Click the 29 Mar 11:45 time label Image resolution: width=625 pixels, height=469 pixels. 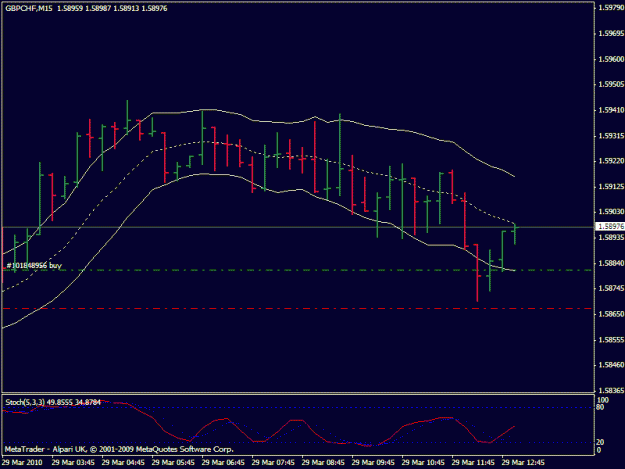pos(473,463)
